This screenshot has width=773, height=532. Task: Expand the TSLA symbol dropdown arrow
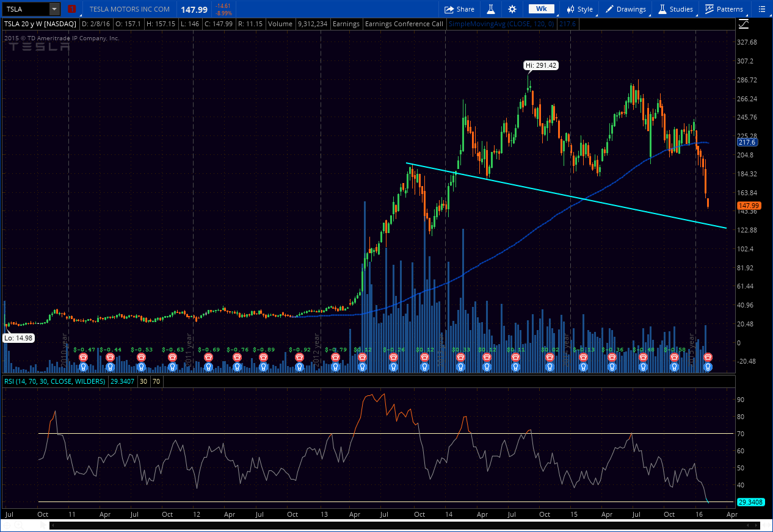54,9
